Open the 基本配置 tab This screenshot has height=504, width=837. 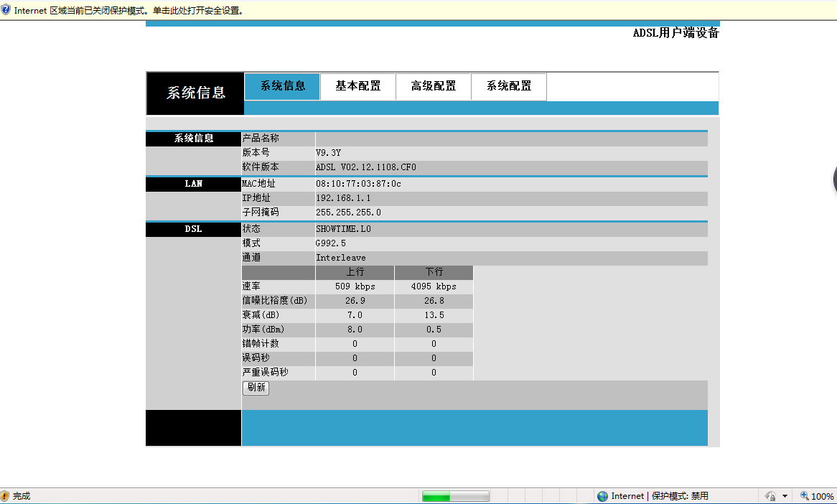pyautogui.click(x=357, y=86)
